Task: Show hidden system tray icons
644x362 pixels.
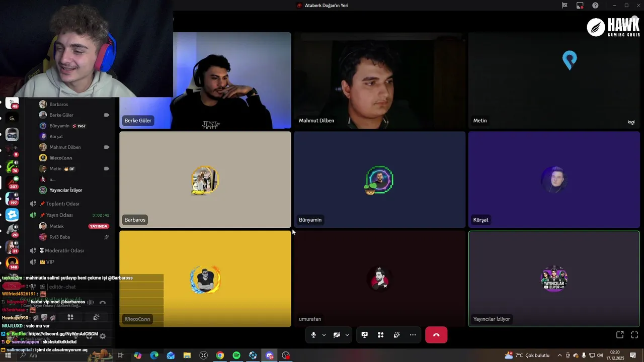Action: [559, 355]
